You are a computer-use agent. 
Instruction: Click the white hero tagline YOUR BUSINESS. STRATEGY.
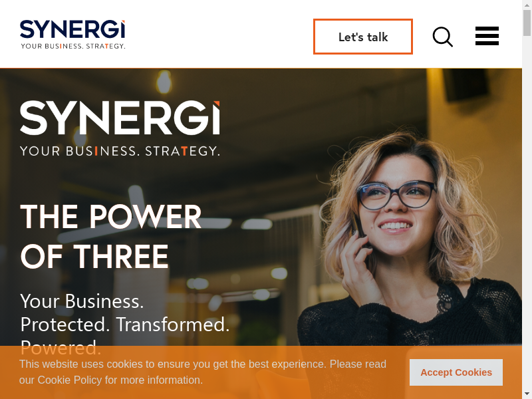pos(120,151)
